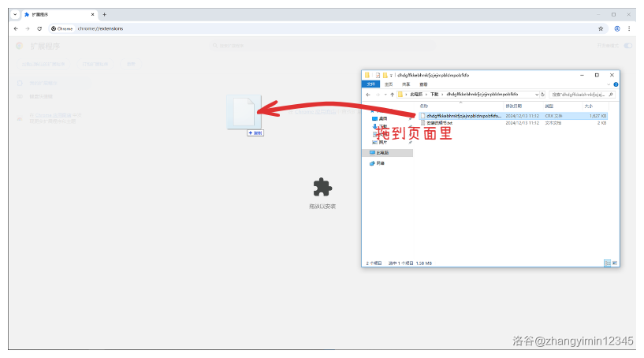Click Chrome's back navigation arrow
The width and height of the screenshot is (644, 358).
coord(16,28)
